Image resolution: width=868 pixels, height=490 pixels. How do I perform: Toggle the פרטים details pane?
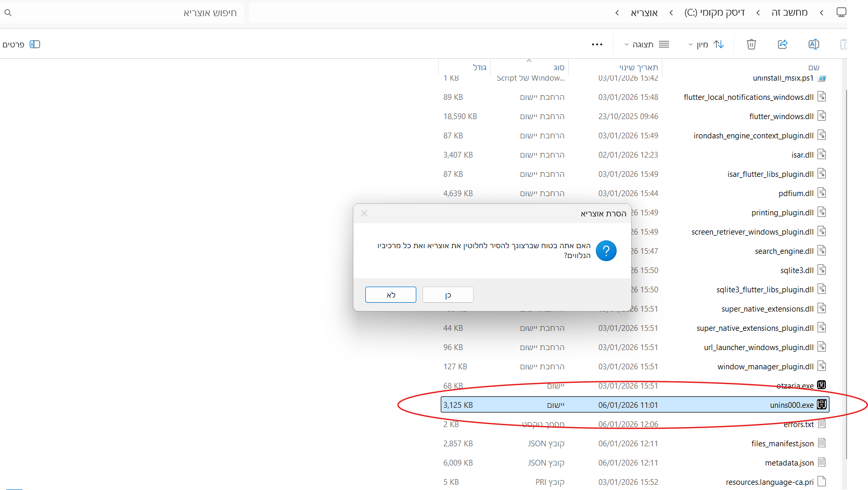21,44
